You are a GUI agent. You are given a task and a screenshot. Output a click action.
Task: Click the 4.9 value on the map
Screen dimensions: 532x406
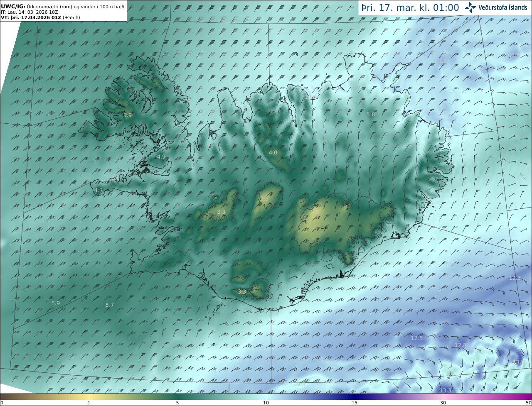coord(161,157)
